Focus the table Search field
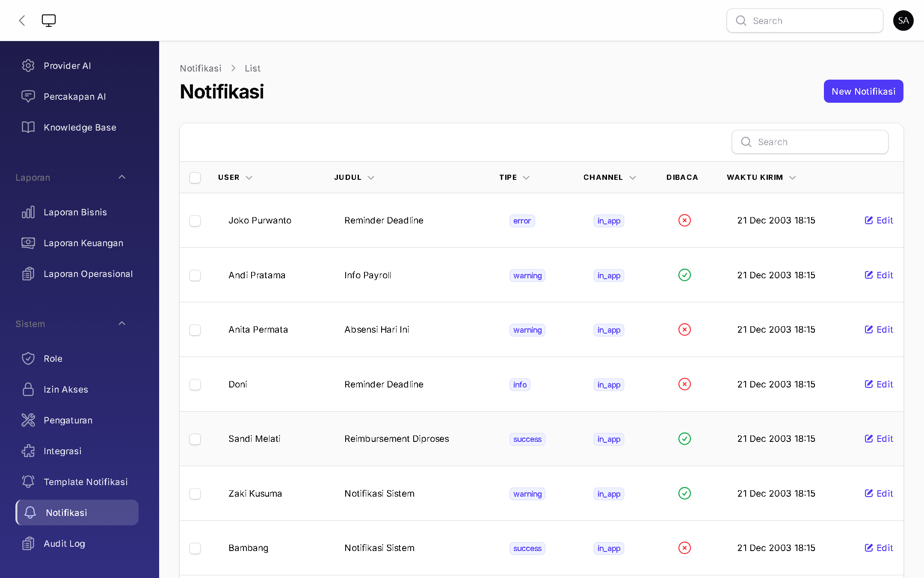This screenshot has height=578, width=924. (810, 142)
